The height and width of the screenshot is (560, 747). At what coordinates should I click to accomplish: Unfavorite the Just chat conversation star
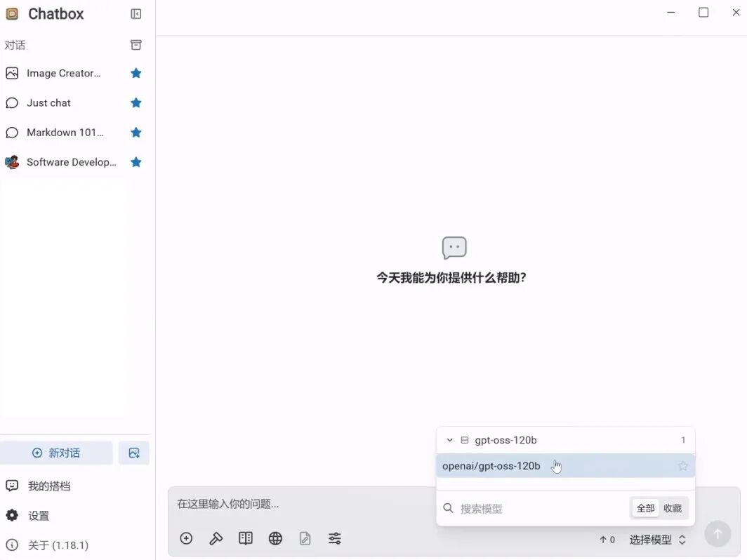tap(135, 102)
